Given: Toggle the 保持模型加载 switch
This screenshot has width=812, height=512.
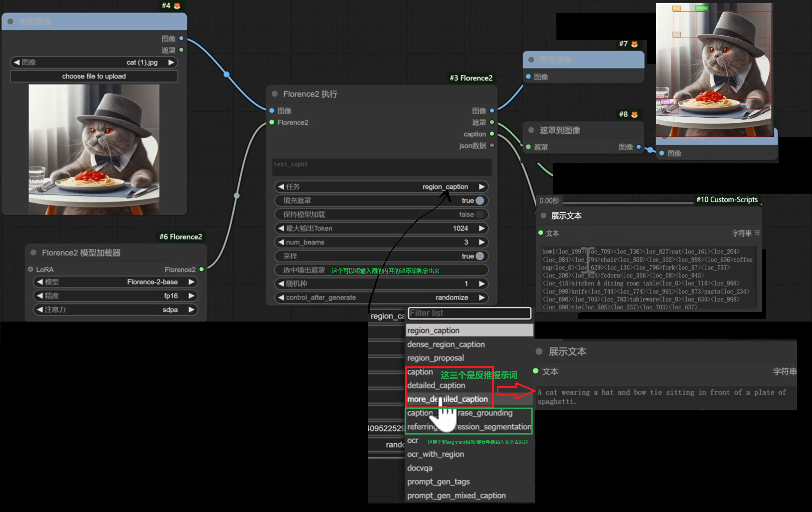Looking at the screenshot, I should [479, 214].
